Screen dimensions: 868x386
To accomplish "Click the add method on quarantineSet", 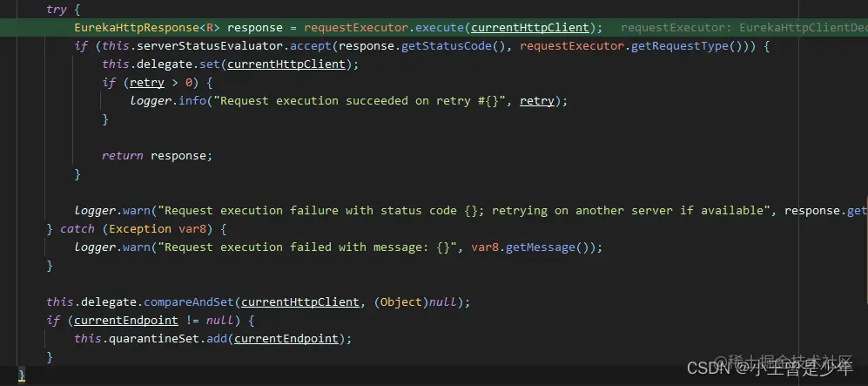I will click(x=217, y=338).
